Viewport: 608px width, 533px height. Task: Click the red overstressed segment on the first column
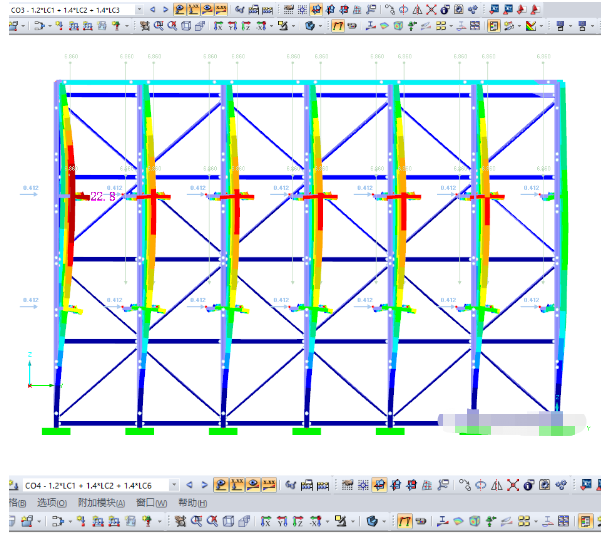tap(70, 230)
